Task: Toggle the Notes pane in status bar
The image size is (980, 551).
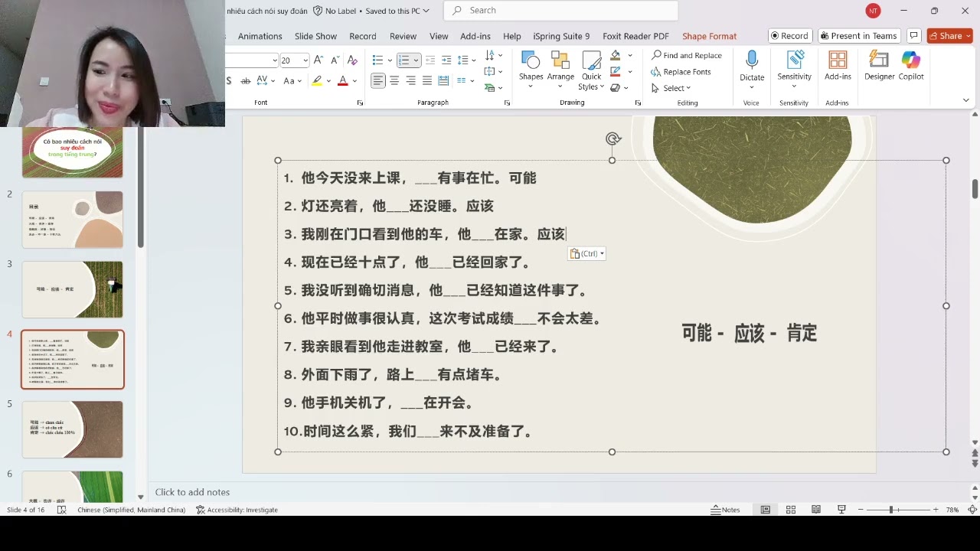Action: point(725,510)
